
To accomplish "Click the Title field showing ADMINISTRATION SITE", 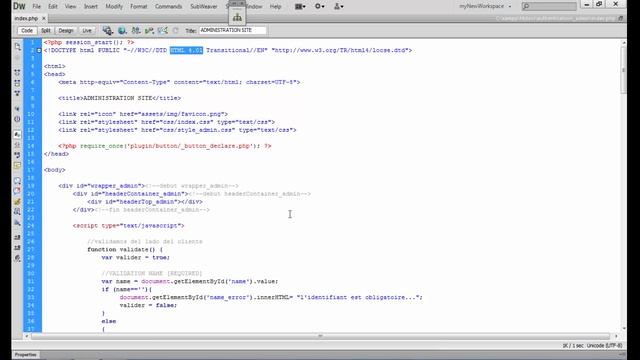I will (x=232, y=30).
